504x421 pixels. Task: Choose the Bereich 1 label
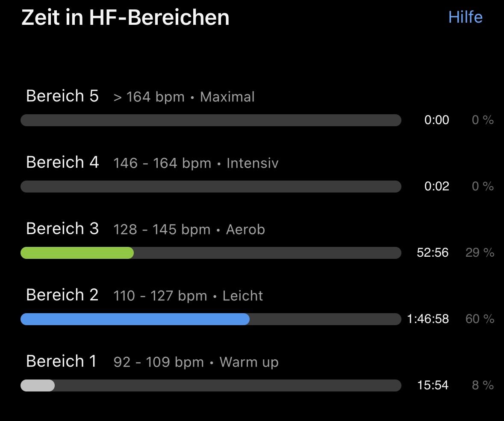[x=62, y=361]
